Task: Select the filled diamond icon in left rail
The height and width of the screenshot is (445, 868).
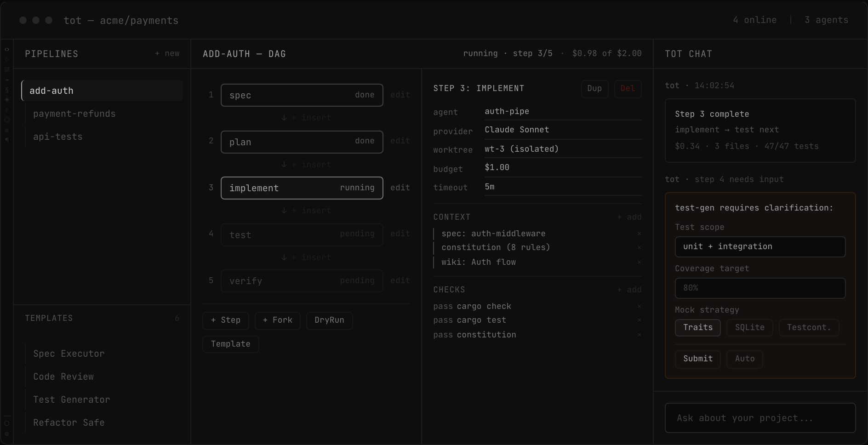Action: point(7,99)
